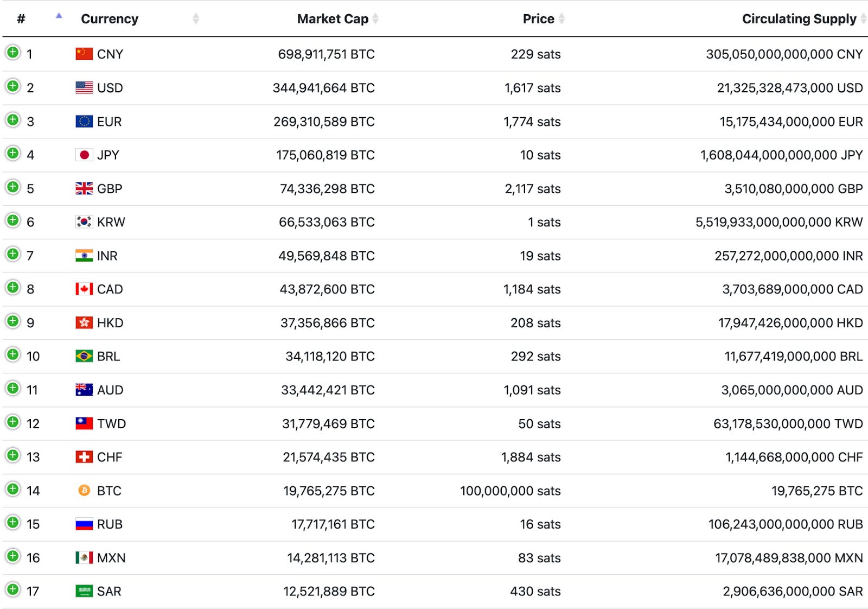The image size is (868, 609).
Task: Click the Brazil flag beside BRL
Action: tap(84, 356)
